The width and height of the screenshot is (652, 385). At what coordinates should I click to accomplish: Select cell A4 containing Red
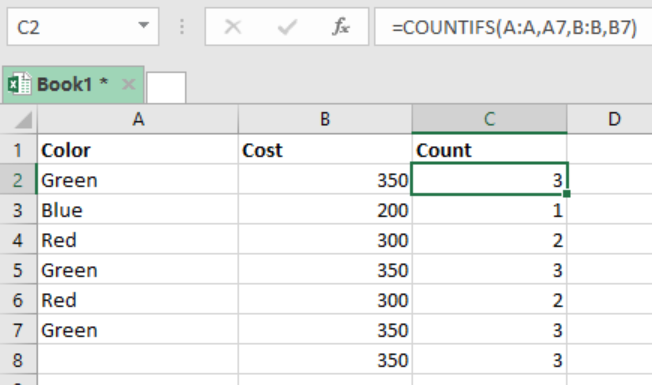click(138, 239)
